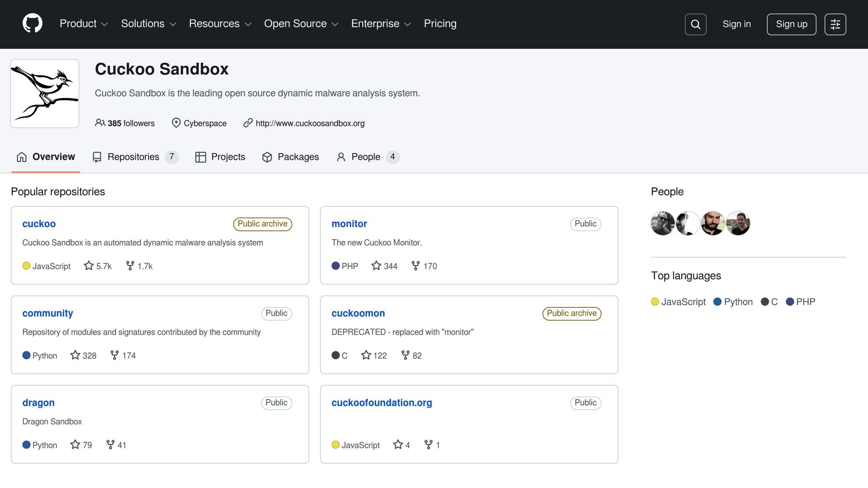868x488 pixels.
Task: Click the second member avatar in People
Action: tap(688, 223)
